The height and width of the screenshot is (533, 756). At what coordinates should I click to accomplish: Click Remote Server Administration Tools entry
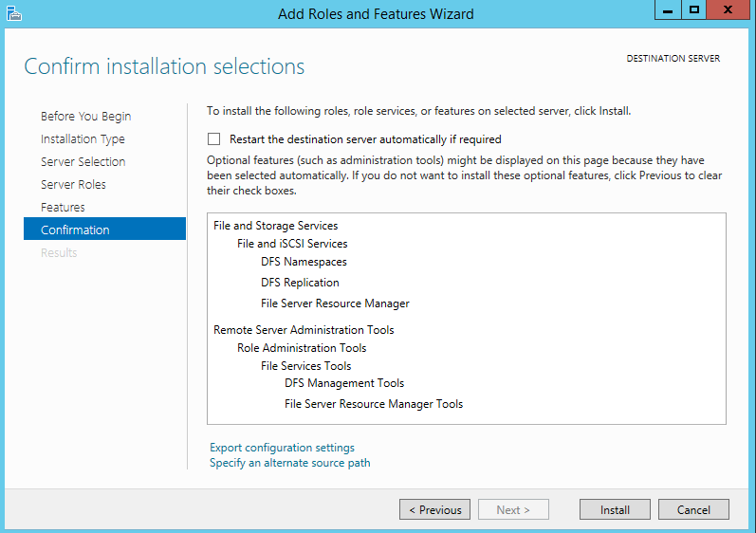(304, 330)
